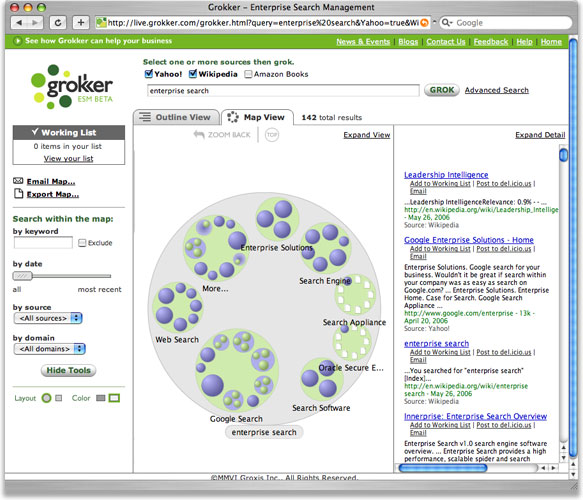Click the Email Map envelope icon
Viewport: 583px width, 500px height.
(18, 181)
